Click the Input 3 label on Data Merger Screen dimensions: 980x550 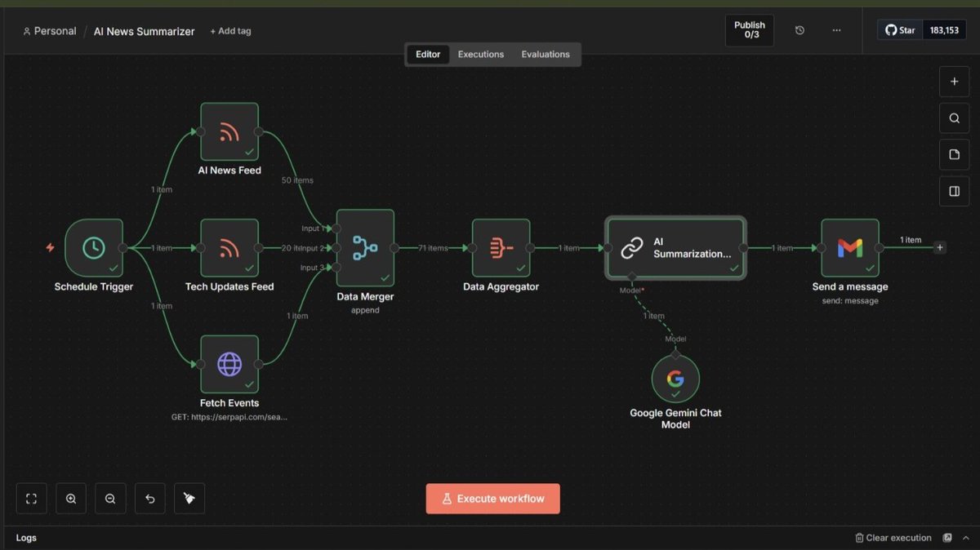tap(311, 268)
